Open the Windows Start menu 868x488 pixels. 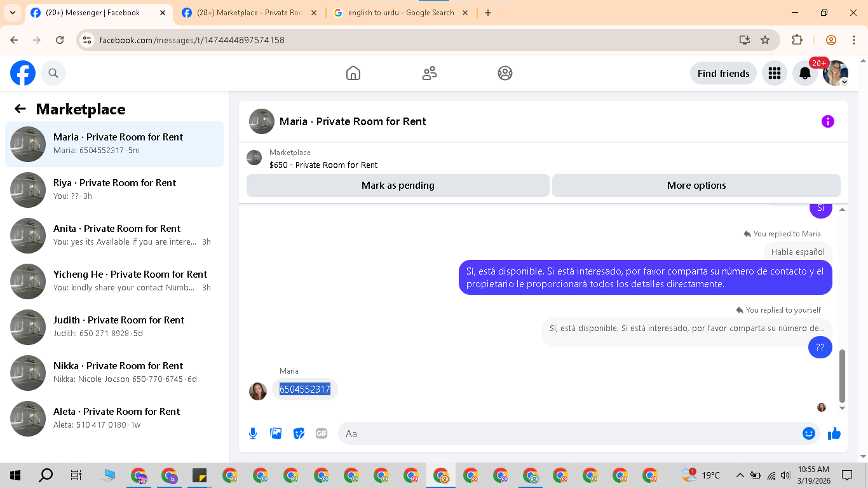tap(15, 475)
